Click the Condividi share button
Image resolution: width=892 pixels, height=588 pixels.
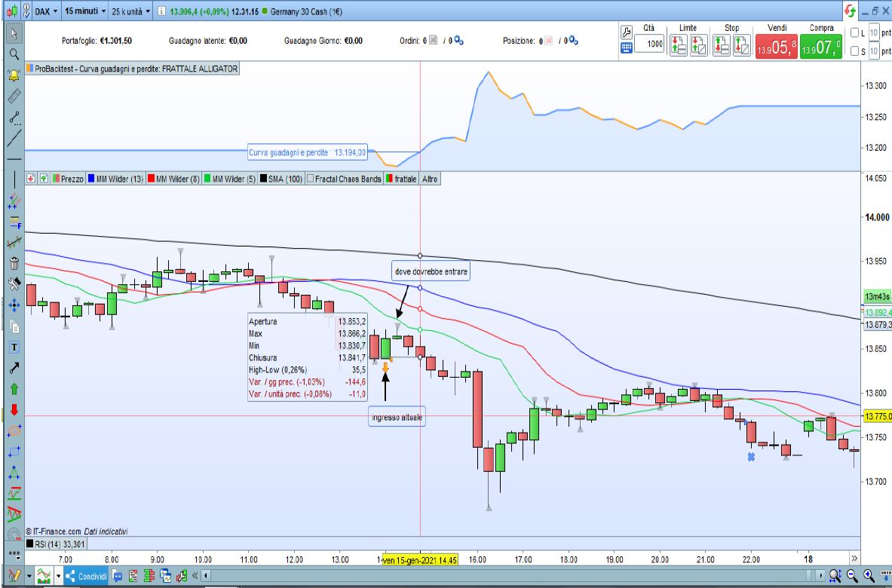click(87, 576)
